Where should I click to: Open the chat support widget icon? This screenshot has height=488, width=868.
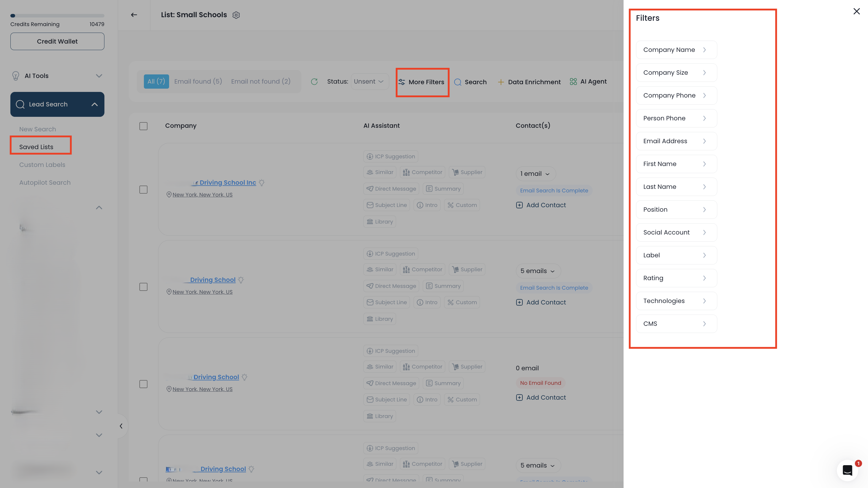pyautogui.click(x=847, y=470)
